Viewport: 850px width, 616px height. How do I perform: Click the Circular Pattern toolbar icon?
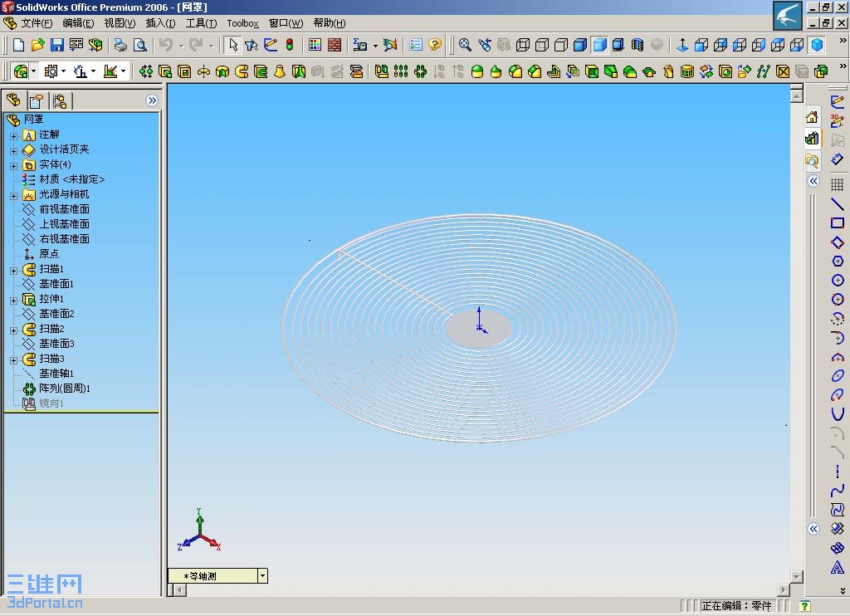pos(420,71)
